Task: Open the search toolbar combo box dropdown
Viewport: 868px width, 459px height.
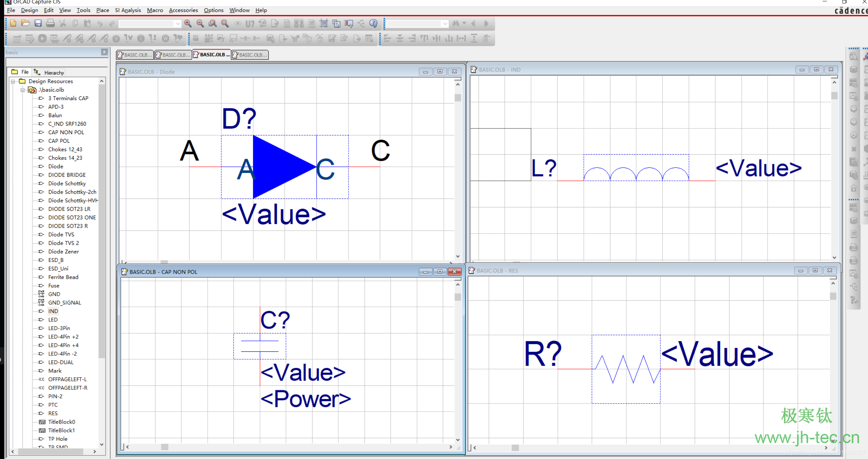Action: coord(445,23)
